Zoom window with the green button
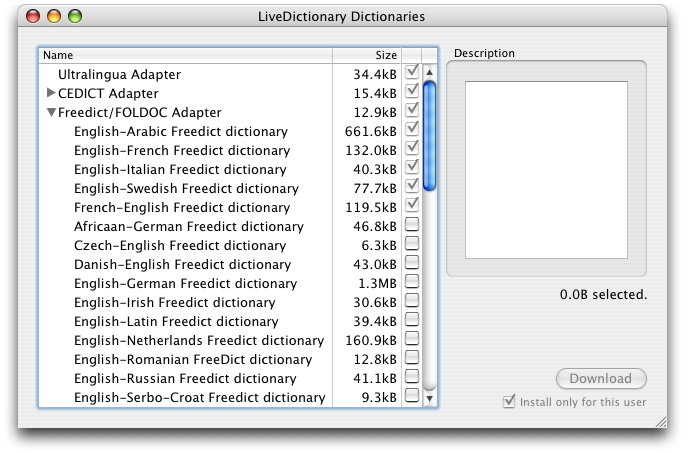Screen dimensions: 689x453 75,16
